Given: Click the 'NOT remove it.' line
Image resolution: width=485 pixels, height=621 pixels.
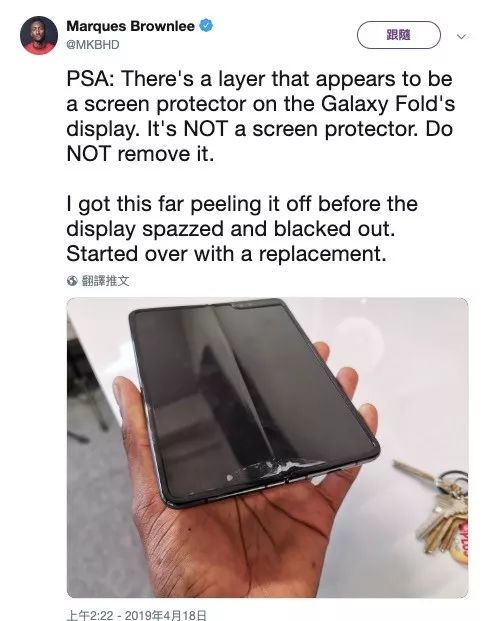Looking at the screenshot, I should pos(140,154).
